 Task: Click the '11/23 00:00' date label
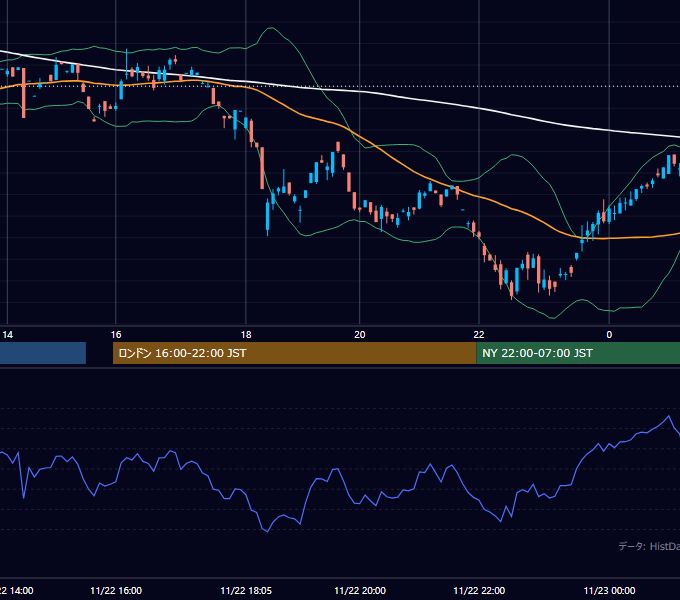coord(609,590)
